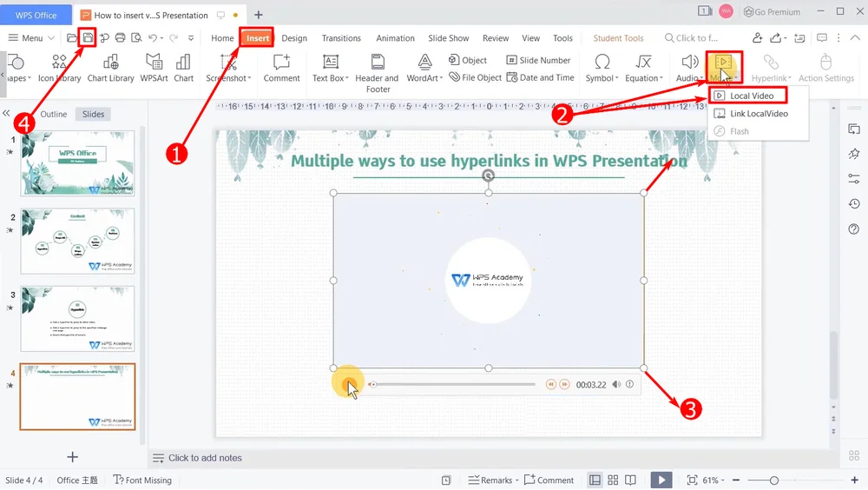Choose Local Video from dropdown menu

point(751,96)
